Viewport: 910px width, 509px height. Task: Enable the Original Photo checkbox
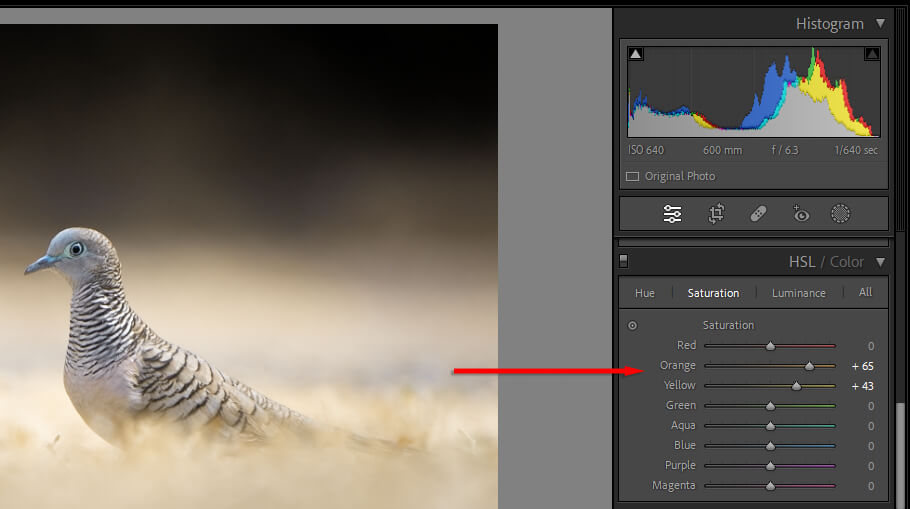click(x=632, y=176)
